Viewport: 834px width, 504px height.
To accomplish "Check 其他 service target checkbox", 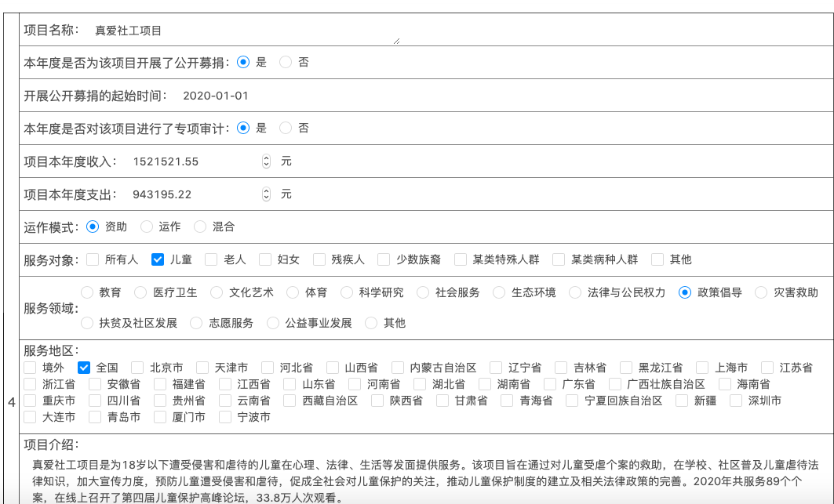I will tap(657, 259).
